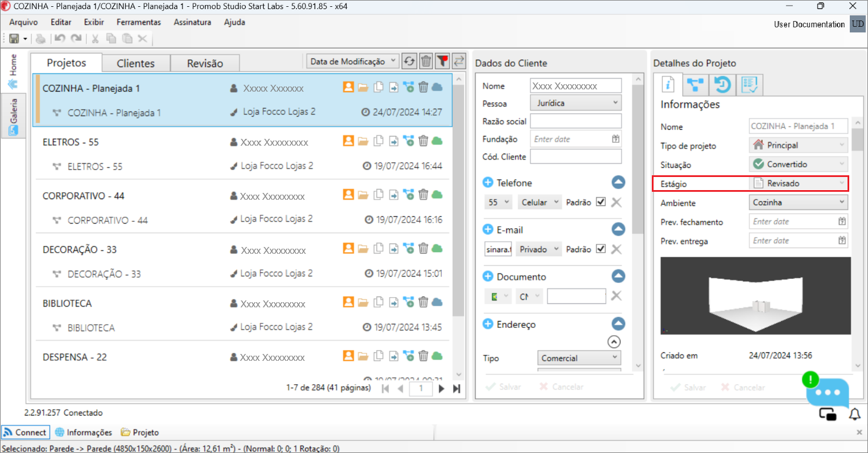Screen dimensions: 868x453
Task: Jump to the last page of projects
Action: [456, 389]
